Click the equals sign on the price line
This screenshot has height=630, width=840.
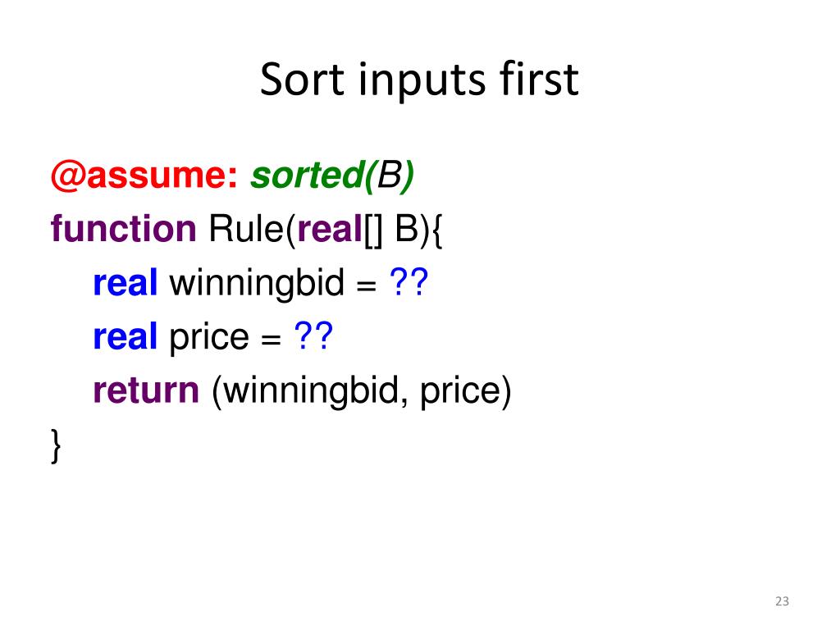(267, 337)
